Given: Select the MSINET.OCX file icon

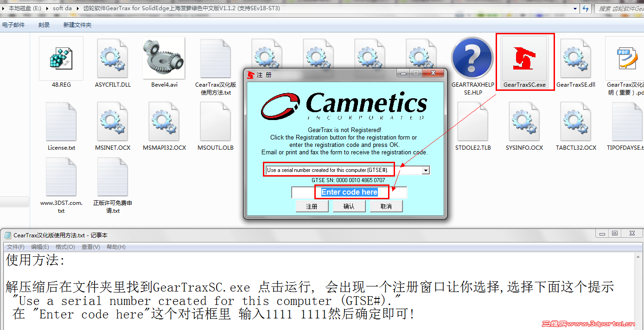Looking at the screenshot, I should [113, 121].
